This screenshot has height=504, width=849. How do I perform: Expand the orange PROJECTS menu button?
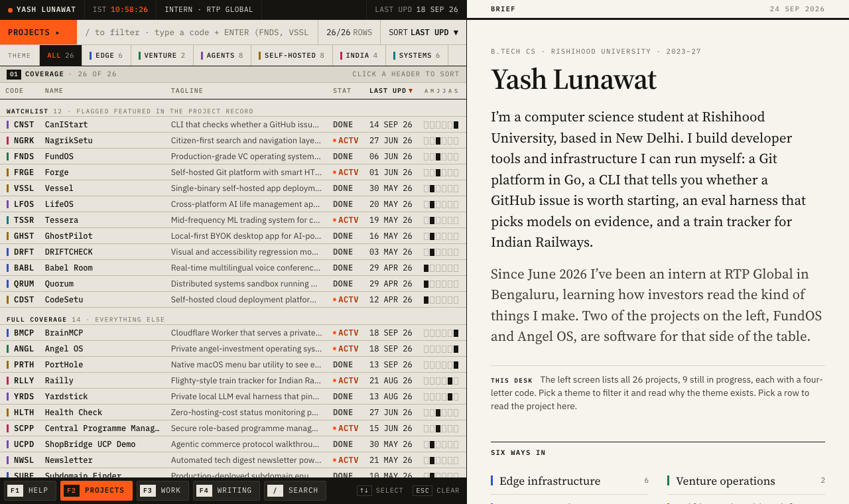pos(38,32)
